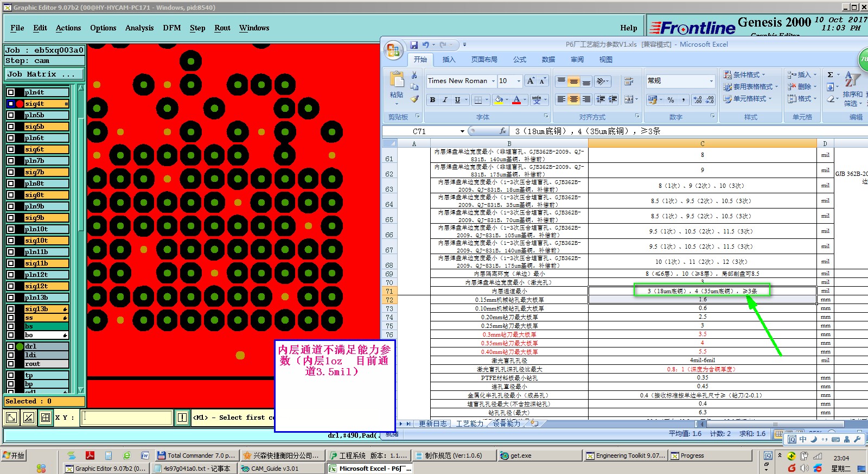Toggle the pln4t layer checkbox

[11, 92]
